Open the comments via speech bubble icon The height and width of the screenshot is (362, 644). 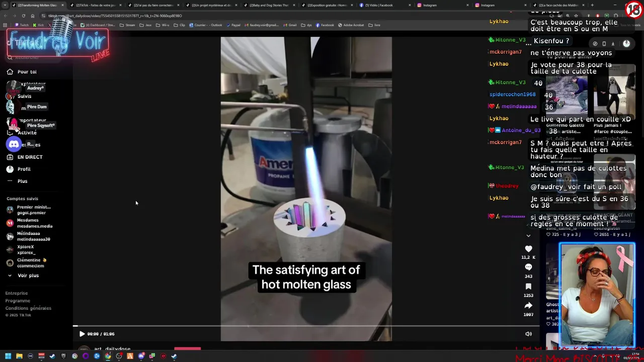pos(528,267)
